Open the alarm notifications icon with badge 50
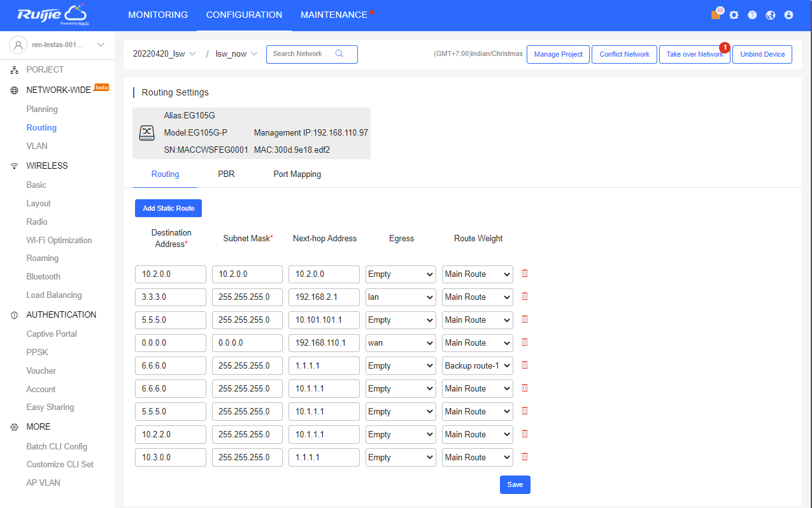 (716, 15)
